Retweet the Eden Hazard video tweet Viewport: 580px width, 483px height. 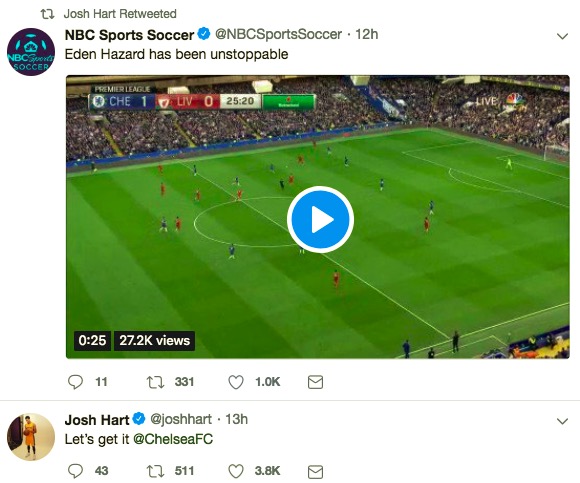(155, 382)
